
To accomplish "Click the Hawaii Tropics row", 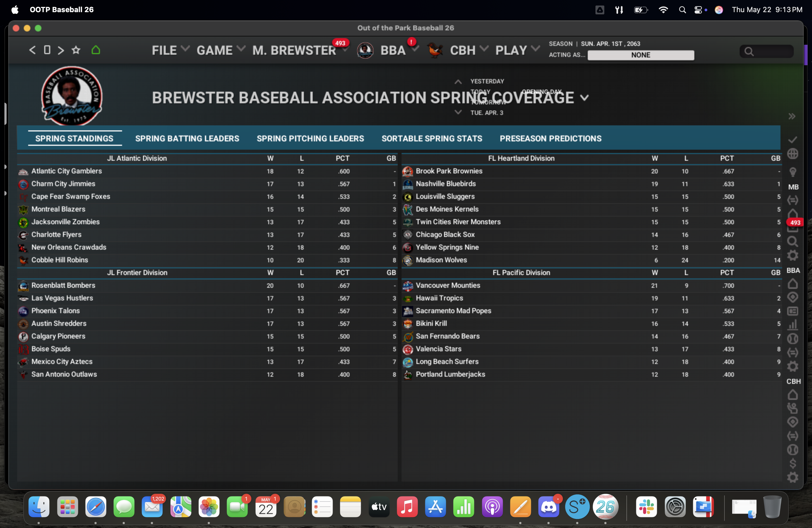I will pyautogui.click(x=591, y=298).
